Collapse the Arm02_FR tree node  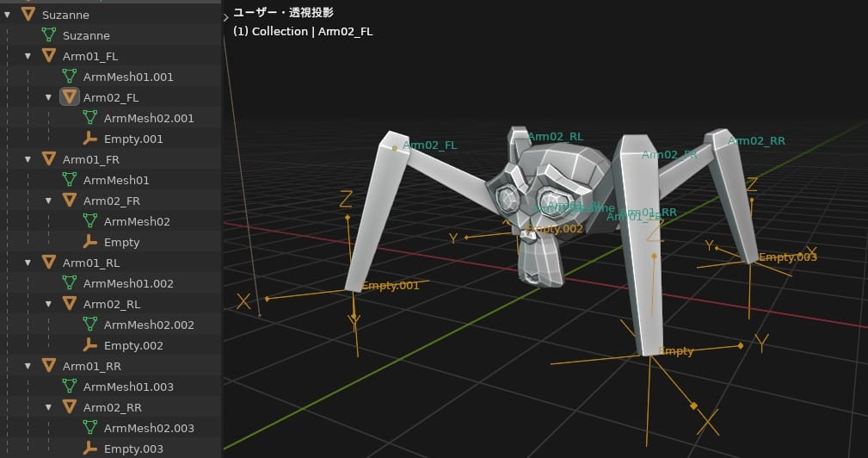point(48,201)
